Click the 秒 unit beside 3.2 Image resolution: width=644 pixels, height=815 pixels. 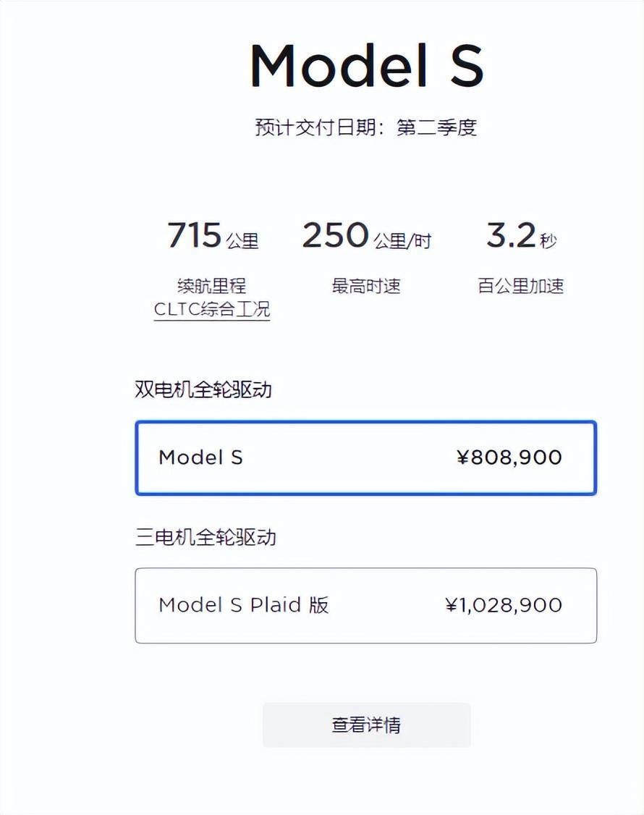pos(548,241)
